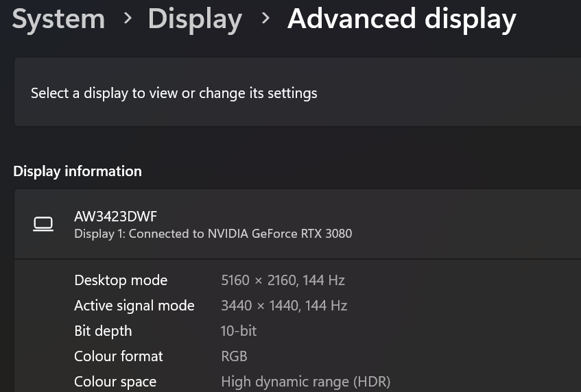Image resolution: width=581 pixels, height=392 pixels.
Task: Select the 3440 × 1440 signal mode value
Action: coord(284,306)
